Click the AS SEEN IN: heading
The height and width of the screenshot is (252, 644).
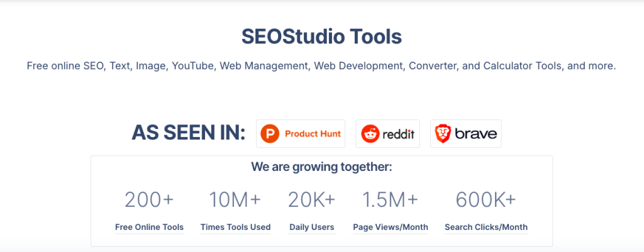(x=189, y=133)
